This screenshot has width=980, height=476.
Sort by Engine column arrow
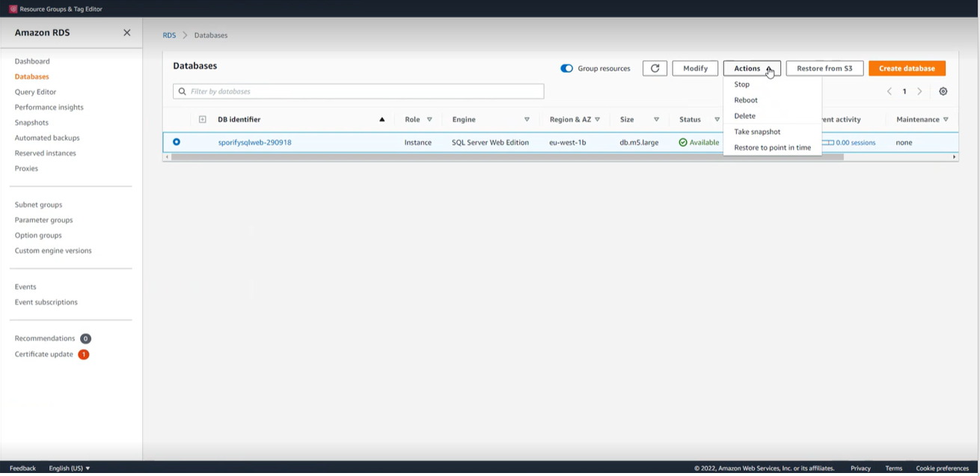click(x=527, y=120)
